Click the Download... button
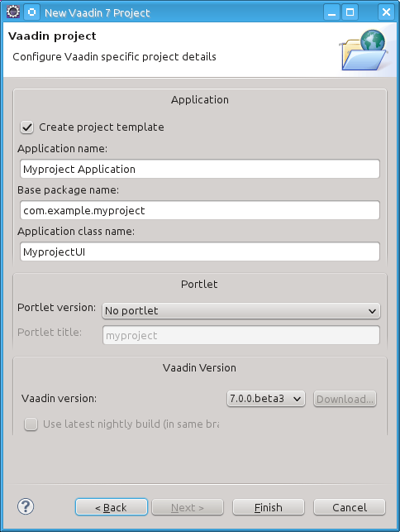 345,399
